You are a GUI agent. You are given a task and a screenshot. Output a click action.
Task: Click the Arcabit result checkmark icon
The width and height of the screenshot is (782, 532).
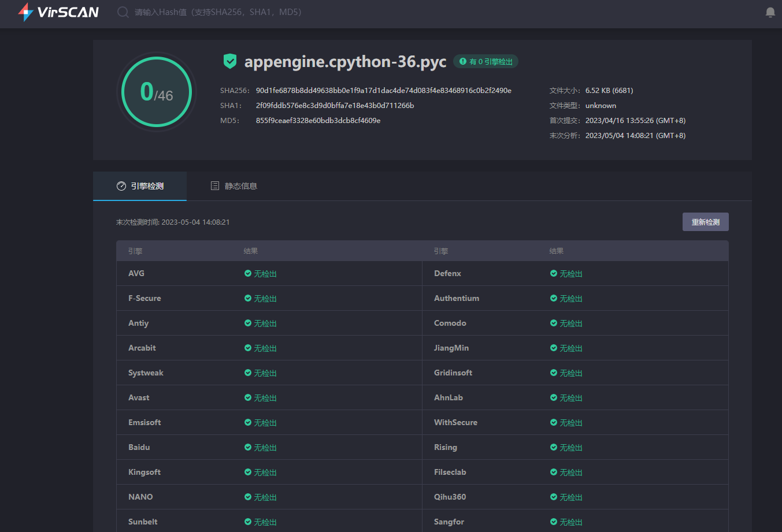(248, 348)
